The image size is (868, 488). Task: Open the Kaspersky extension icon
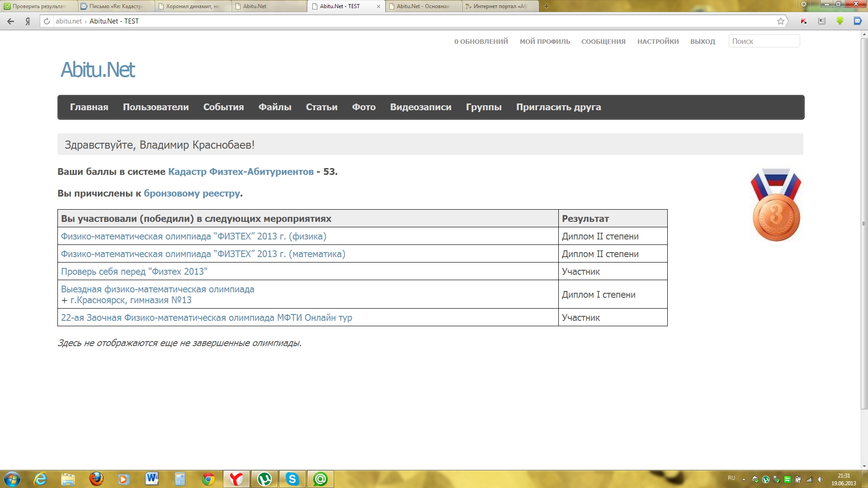coord(804,21)
